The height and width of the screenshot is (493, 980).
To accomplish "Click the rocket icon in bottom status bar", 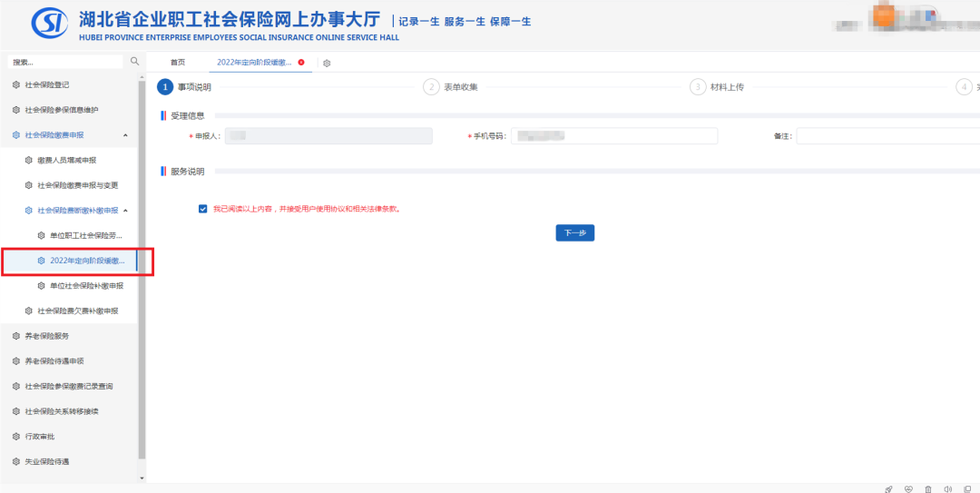I will 888,488.
